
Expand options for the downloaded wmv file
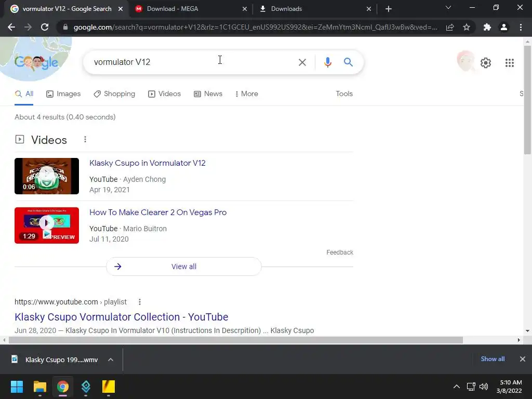[111, 360]
